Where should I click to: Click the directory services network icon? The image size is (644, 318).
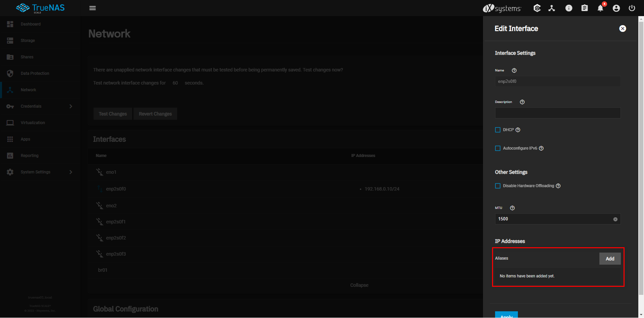pyautogui.click(x=552, y=8)
